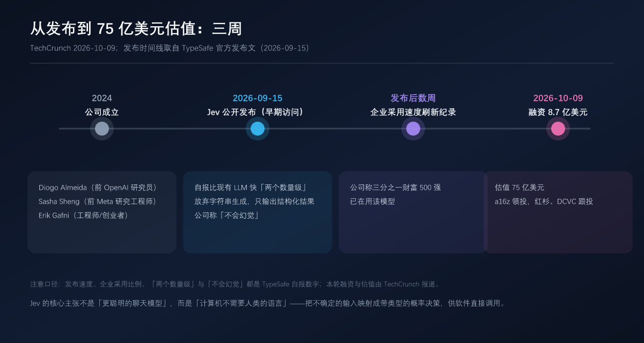Click the Erik Gafni（工程师/创业者） line

click(x=83, y=215)
